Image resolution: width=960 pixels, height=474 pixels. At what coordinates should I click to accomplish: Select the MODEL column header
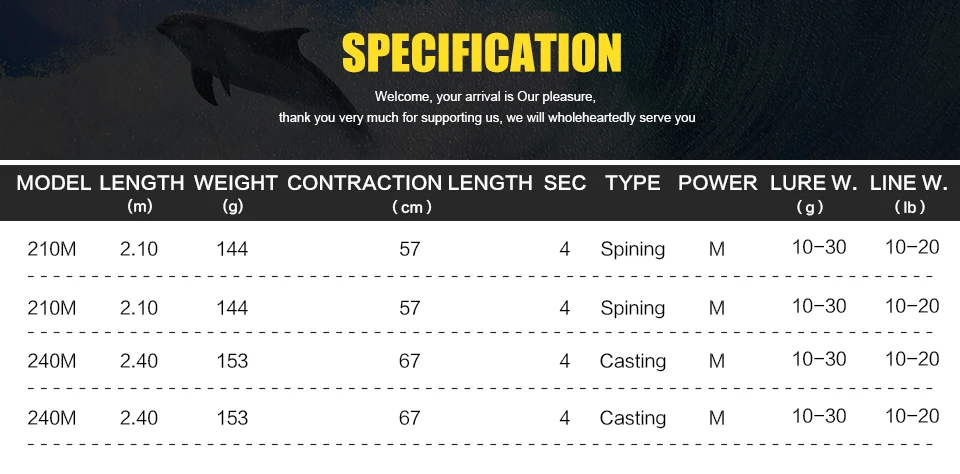tap(54, 182)
